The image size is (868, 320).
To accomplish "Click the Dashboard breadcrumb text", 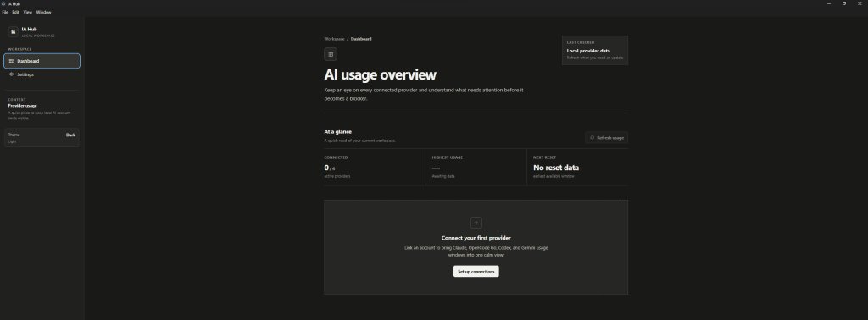I will [361, 39].
